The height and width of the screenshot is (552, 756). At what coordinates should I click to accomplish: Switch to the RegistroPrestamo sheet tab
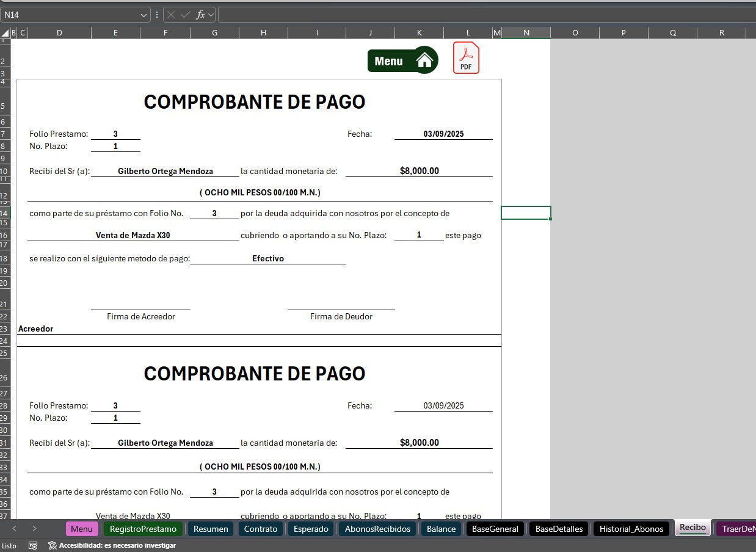(143, 529)
